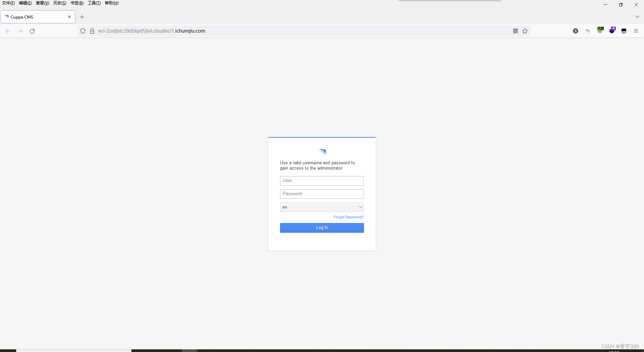
Task: Open the 工具(T) menu
Action: (94, 3)
